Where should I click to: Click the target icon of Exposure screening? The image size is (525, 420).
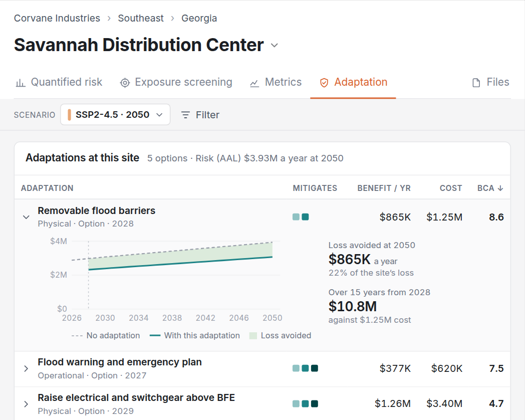[x=125, y=83]
